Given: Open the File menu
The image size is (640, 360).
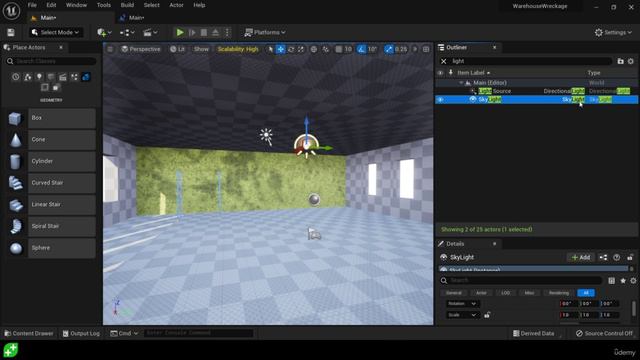Looking at the screenshot, I should (x=32, y=5).
